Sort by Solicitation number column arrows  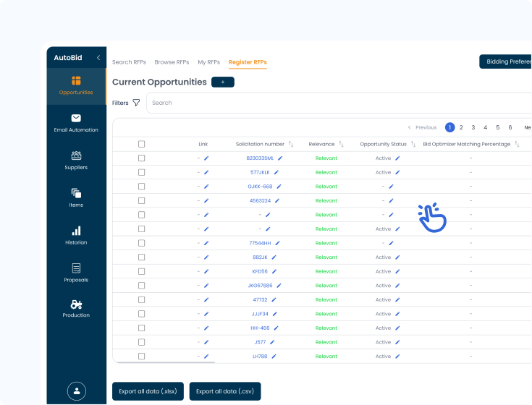291,144
